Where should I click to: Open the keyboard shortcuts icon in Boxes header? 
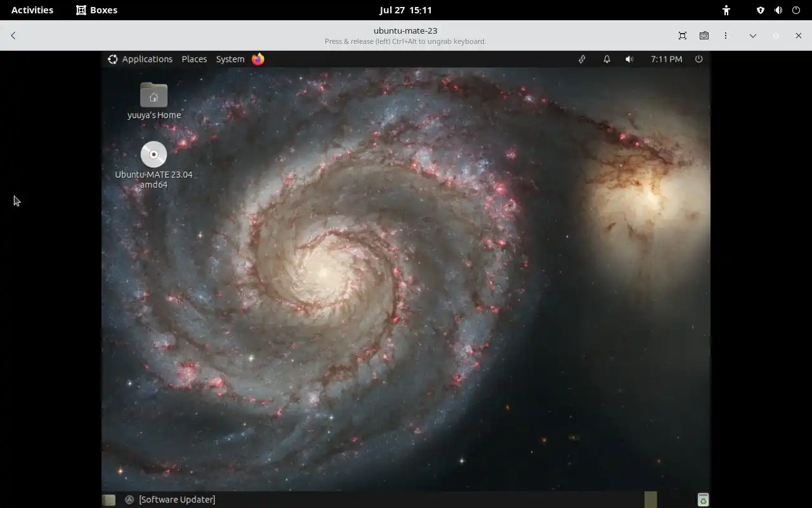pos(704,36)
